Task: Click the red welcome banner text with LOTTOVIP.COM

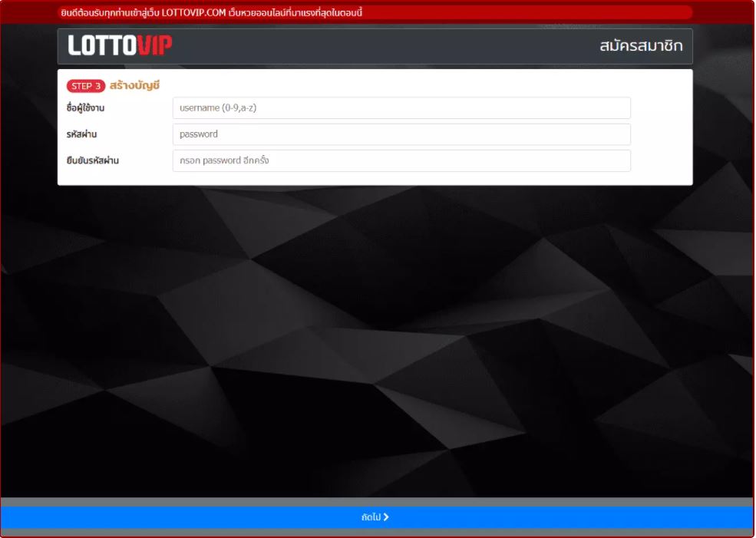Action: tap(212, 13)
